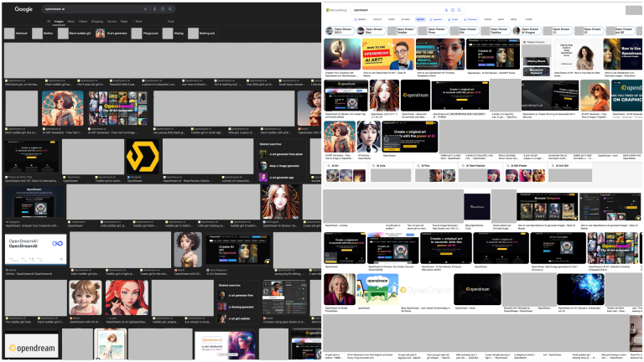Expand the Google 'More' tab menu

tap(137, 21)
